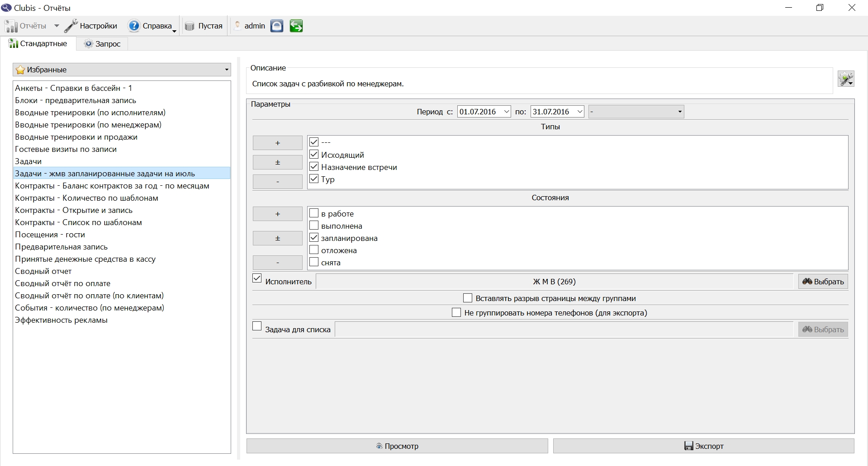Viewport: 868px width, 466px height.
Task: Select Контракты - Количество по шаблонам
Action: [122, 198]
